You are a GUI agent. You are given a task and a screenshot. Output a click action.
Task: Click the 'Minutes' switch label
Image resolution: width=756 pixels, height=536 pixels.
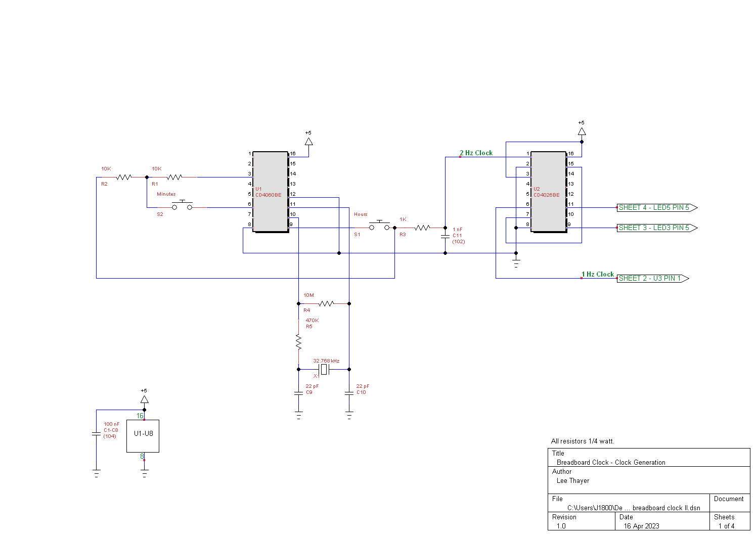tap(166, 194)
